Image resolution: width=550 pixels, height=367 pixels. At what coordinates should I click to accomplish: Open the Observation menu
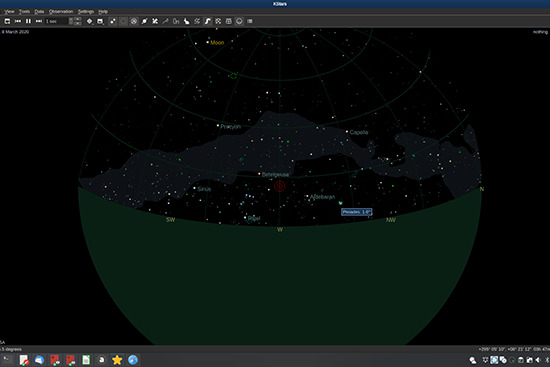[61, 12]
